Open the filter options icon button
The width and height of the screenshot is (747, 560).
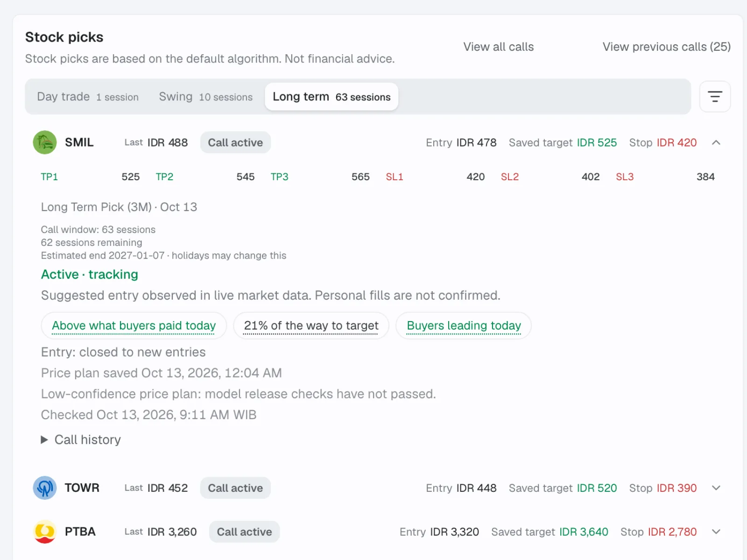[x=715, y=97]
